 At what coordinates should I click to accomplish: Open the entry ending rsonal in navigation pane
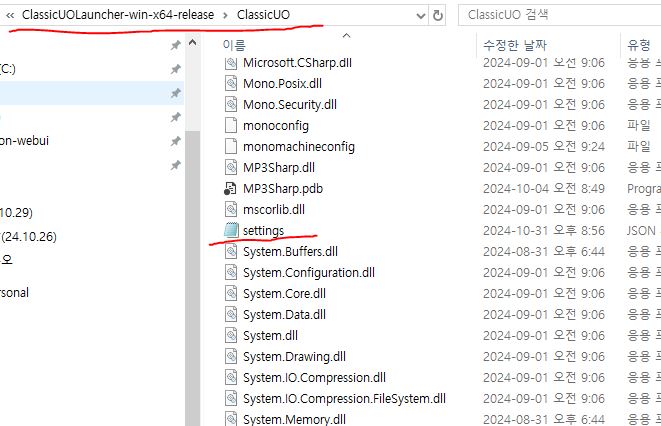click(15, 292)
